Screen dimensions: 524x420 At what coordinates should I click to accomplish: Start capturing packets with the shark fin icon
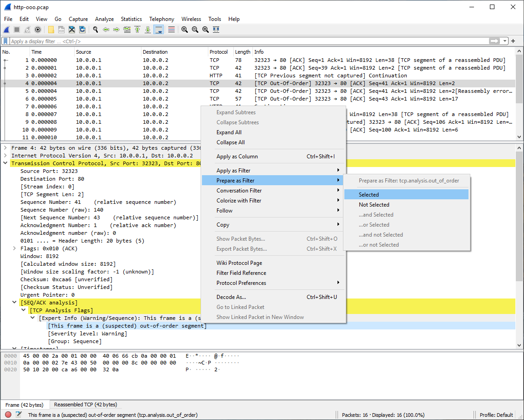[6, 29]
